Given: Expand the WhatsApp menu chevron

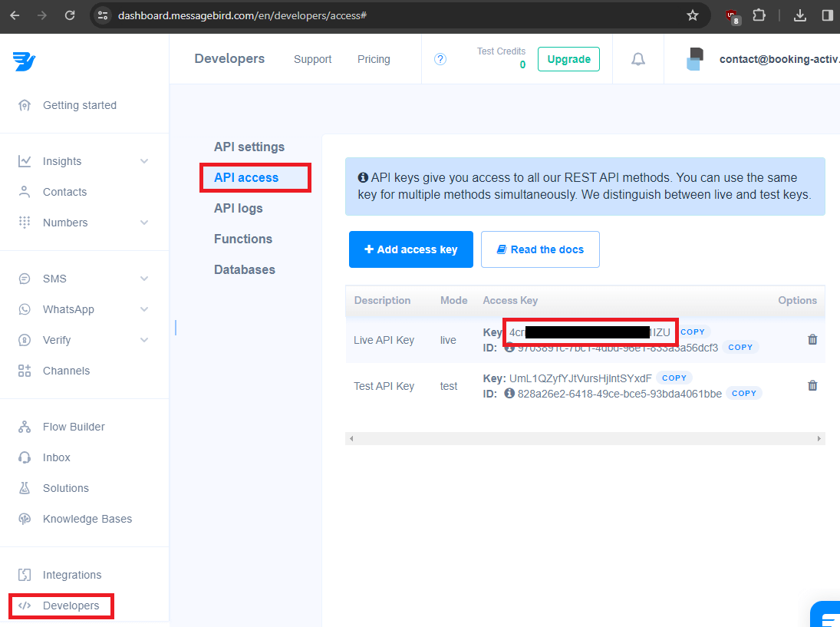Looking at the screenshot, I should 144,309.
